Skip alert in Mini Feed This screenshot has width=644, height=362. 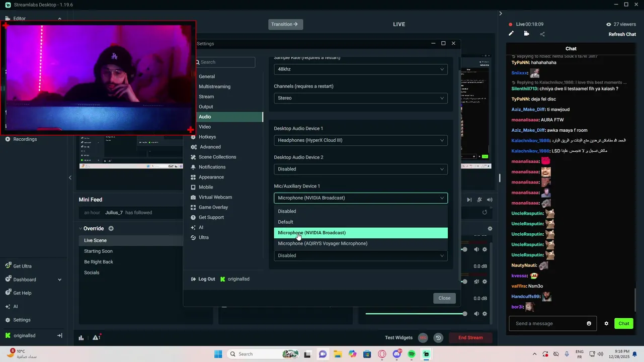(469, 200)
